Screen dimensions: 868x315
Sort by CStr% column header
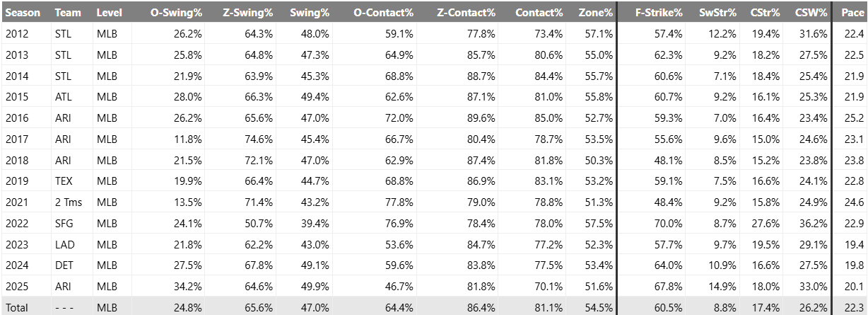(x=765, y=13)
